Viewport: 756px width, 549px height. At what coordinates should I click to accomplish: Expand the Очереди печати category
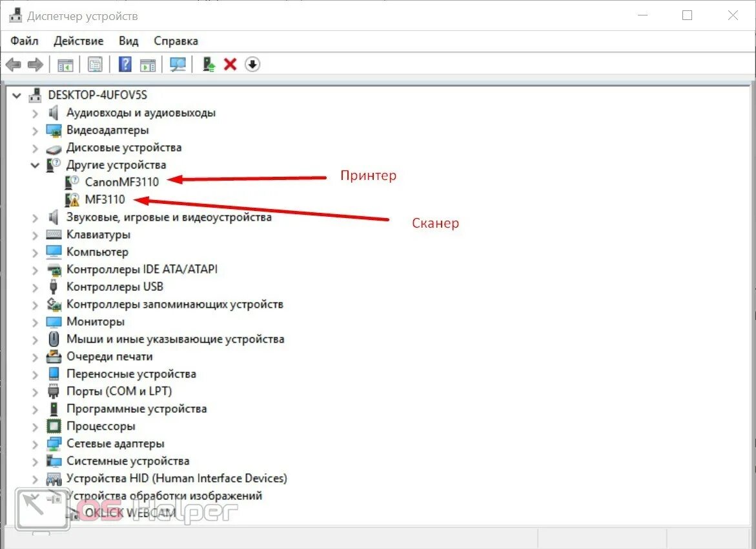(35, 357)
